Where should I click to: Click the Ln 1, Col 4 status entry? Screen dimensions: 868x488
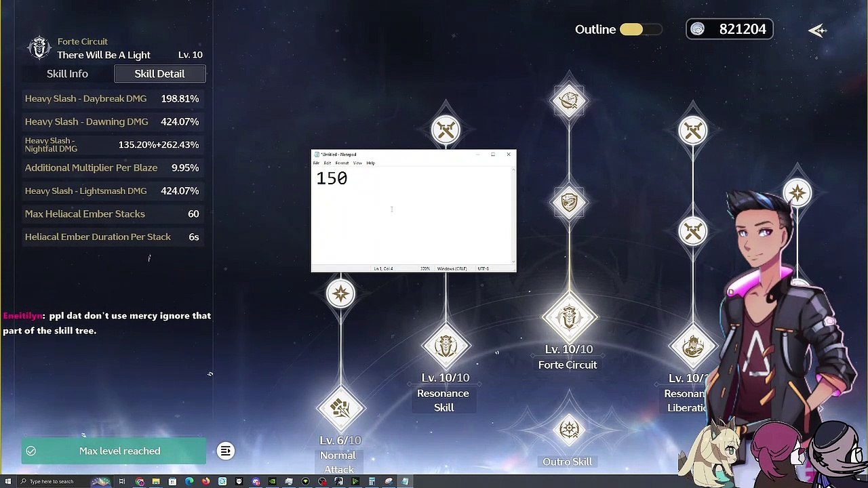[x=383, y=268]
